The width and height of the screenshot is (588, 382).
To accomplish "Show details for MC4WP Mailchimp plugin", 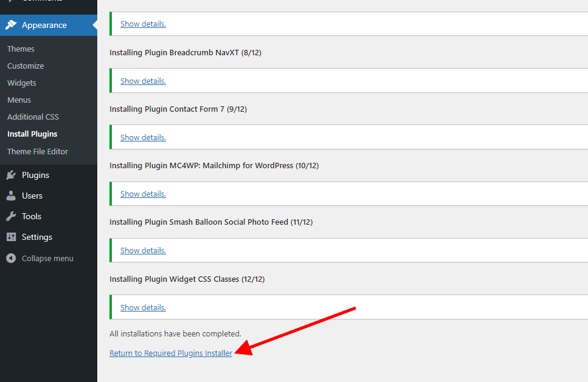I will pyautogui.click(x=143, y=194).
